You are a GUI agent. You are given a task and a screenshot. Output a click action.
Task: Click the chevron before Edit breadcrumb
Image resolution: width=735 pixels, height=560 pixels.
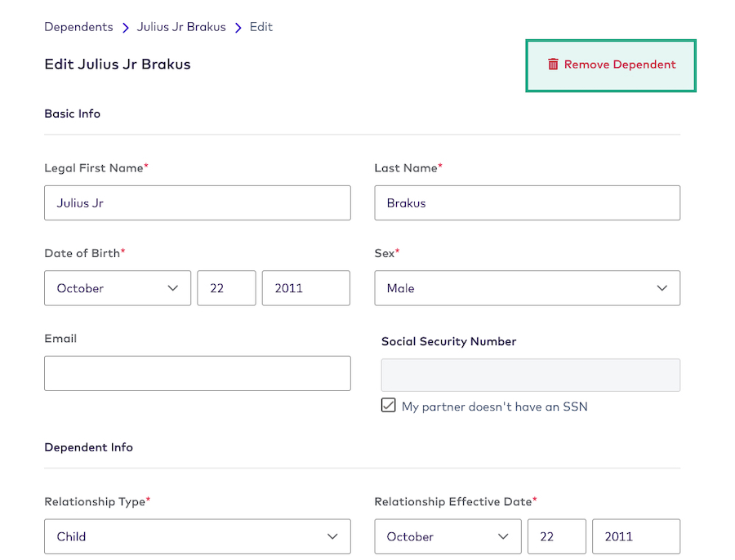click(x=237, y=26)
